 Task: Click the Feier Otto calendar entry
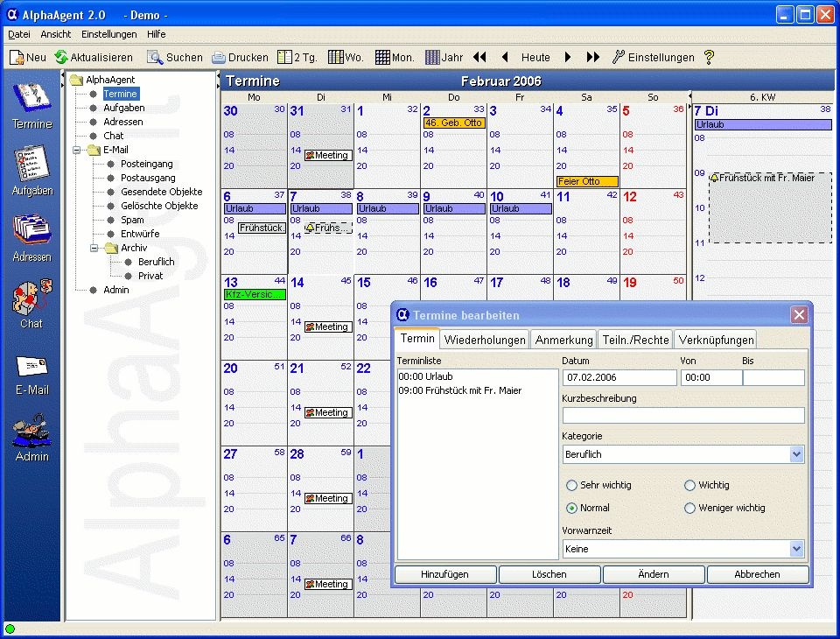[x=586, y=181]
